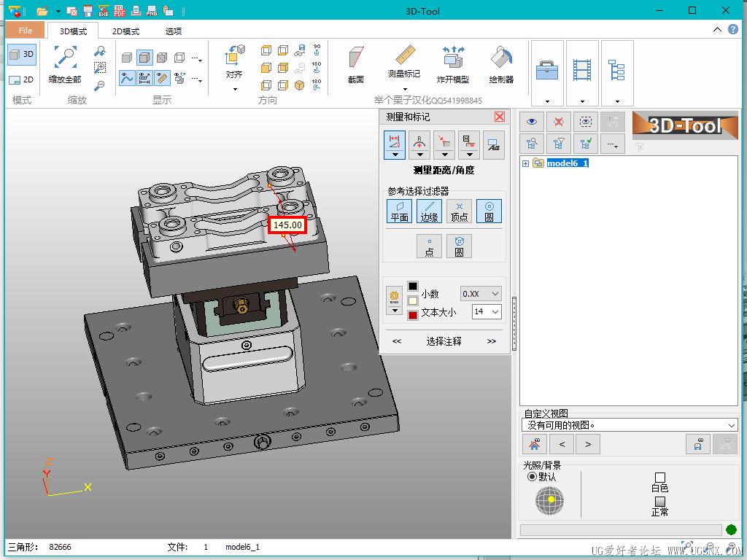Go to next annotation >>
The height and width of the screenshot is (560, 747).
pos(491,341)
